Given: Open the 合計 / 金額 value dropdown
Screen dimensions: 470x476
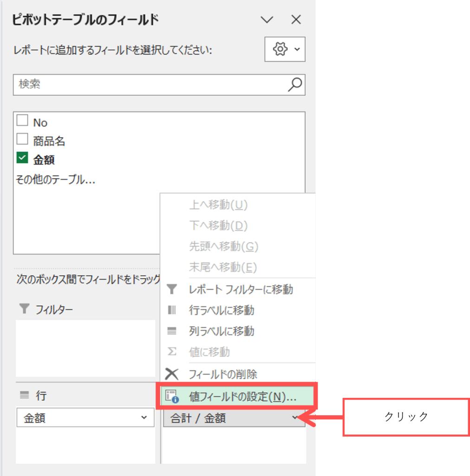Looking at the screenshot, I should pyautogui.click(x=294, y=418).
